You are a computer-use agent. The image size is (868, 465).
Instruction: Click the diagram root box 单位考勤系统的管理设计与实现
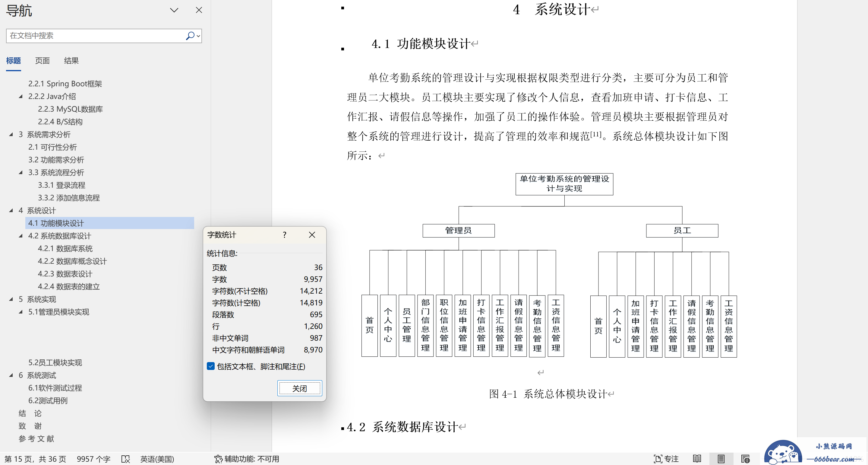coord(564,184)
